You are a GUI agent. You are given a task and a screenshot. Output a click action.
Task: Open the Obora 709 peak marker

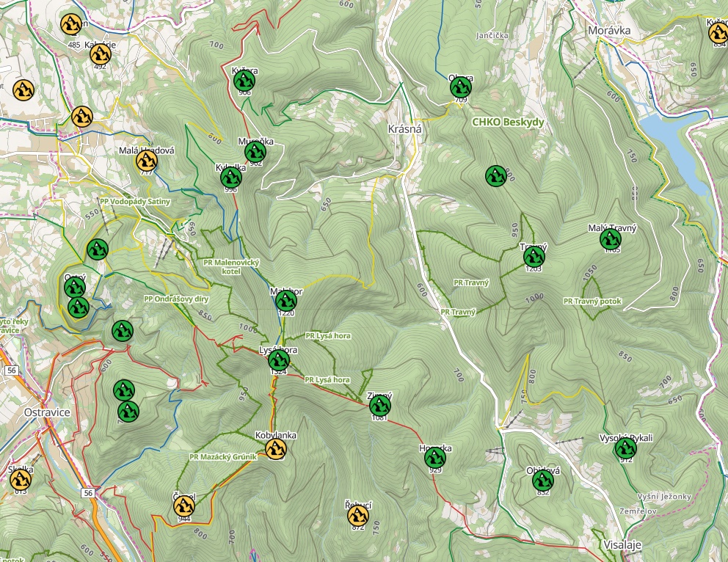(x=461, y=87)
